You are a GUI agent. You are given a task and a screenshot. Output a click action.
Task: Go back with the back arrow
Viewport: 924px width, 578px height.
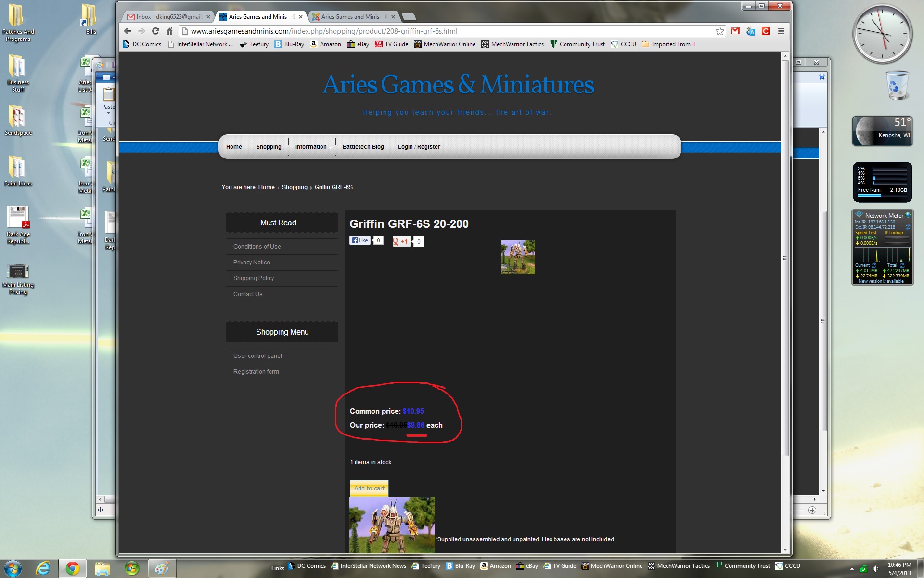pos(128,31)
